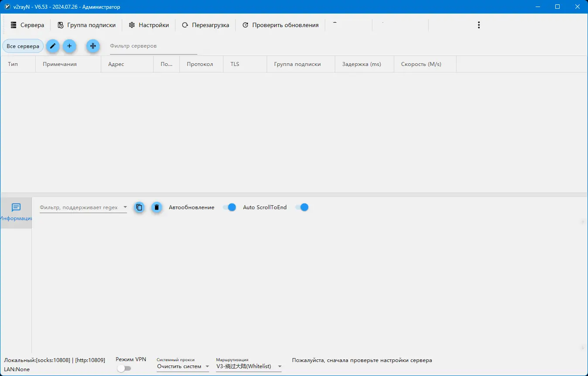588x376 pixels.
Task: Open the Маршрутизация dropdown
Action: pos(249,366)
